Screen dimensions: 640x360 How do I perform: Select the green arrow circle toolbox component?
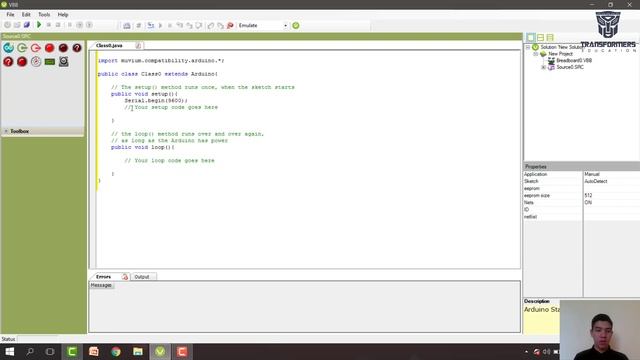tap(22, 48)
